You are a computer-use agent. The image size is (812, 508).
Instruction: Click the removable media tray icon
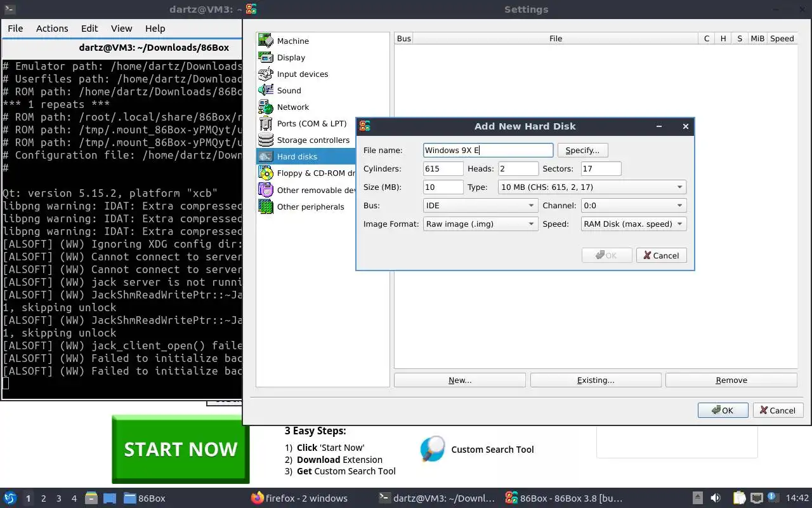point(697,498)
